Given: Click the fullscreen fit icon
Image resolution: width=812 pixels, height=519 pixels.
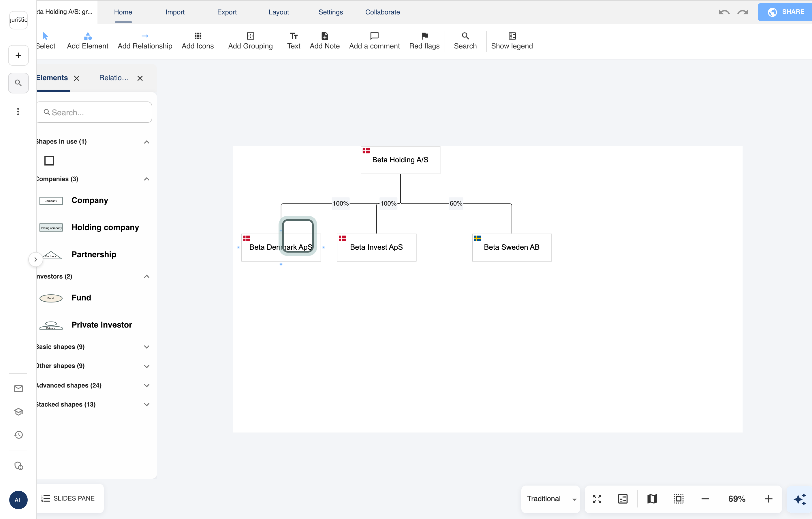Looking at the screenshot, I should click(597, 499).
